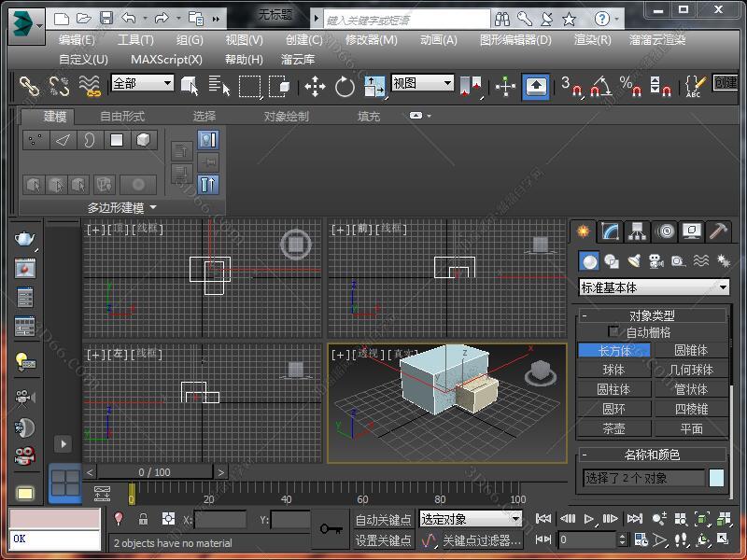
Task: Open the 标准基本体 dropdown
Action: pos(654,287)
